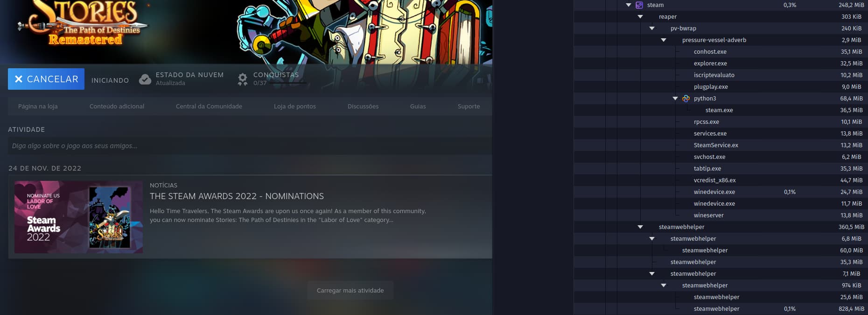Click the Conquistas achievements gear icon
Viewport: 868px width, 315px height.
[243, 79]
